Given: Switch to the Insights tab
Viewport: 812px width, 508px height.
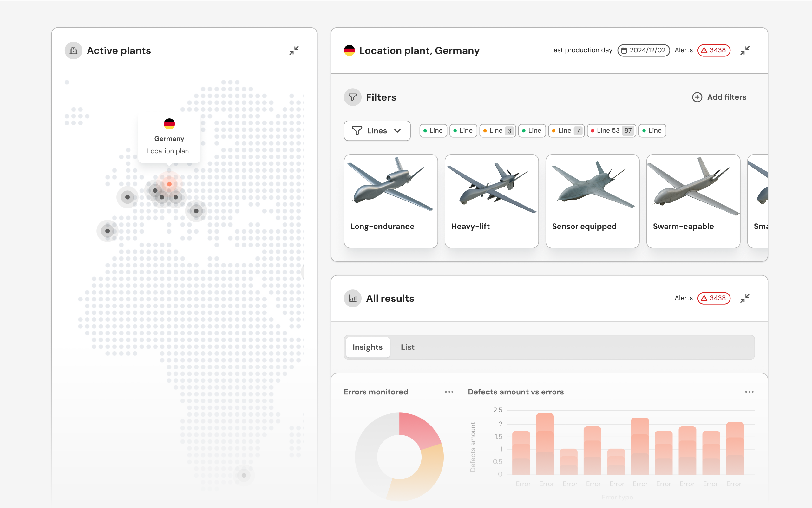Looking at the screenshot, I should pyautogui.click(x=368, y=347).
